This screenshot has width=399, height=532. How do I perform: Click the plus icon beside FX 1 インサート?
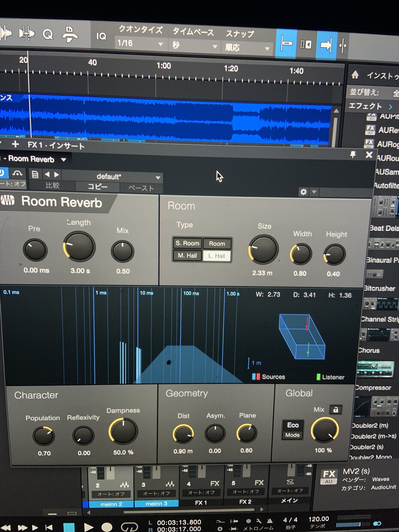[15, 144]
